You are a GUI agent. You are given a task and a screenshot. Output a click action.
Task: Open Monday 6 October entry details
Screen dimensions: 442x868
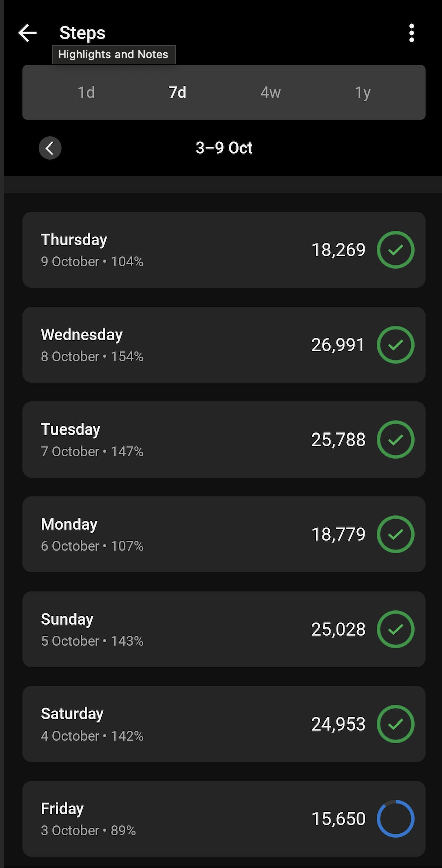(x=201, y=534)
